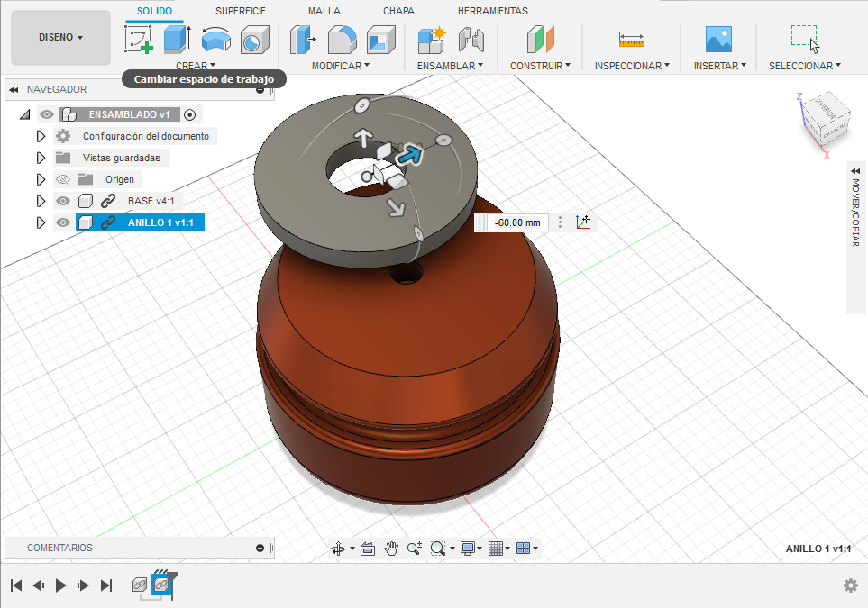Show the hidden Origen folder

coord(63,179)
